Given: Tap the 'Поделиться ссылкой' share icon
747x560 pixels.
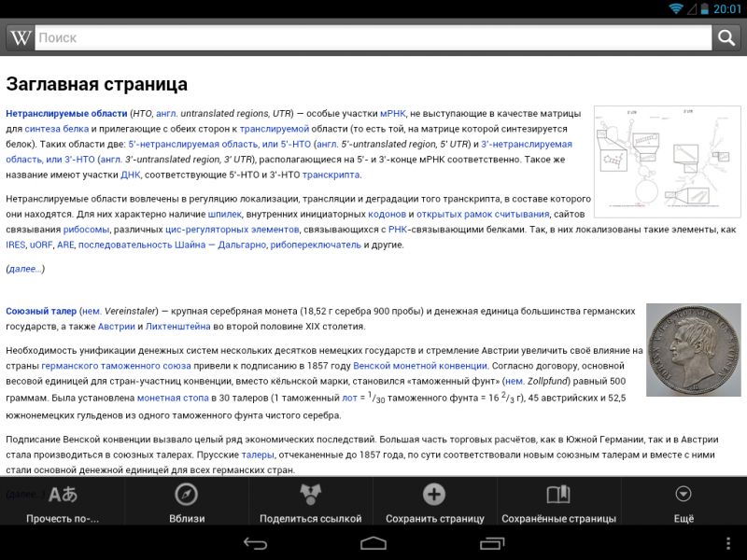Looking at the screenshot, I should [310, 496].
